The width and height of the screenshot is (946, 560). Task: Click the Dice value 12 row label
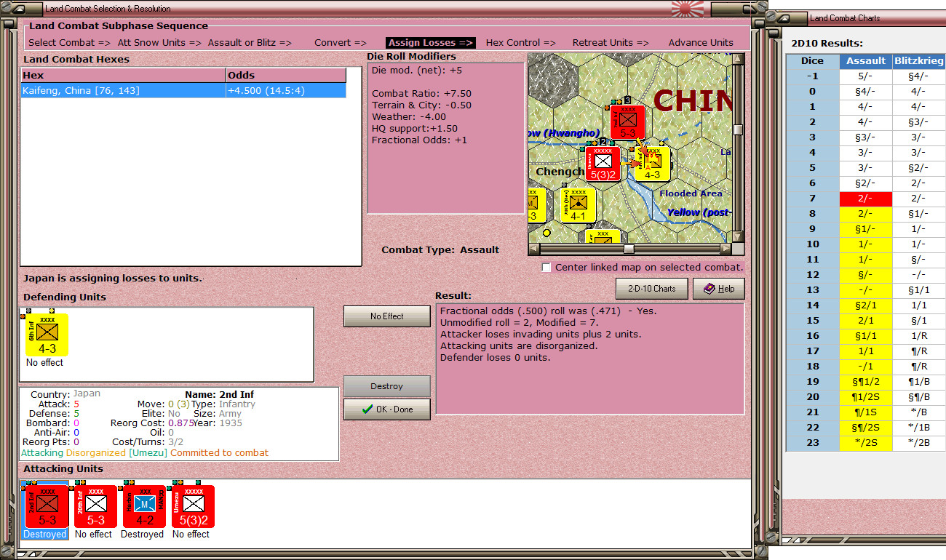[813, 275]
